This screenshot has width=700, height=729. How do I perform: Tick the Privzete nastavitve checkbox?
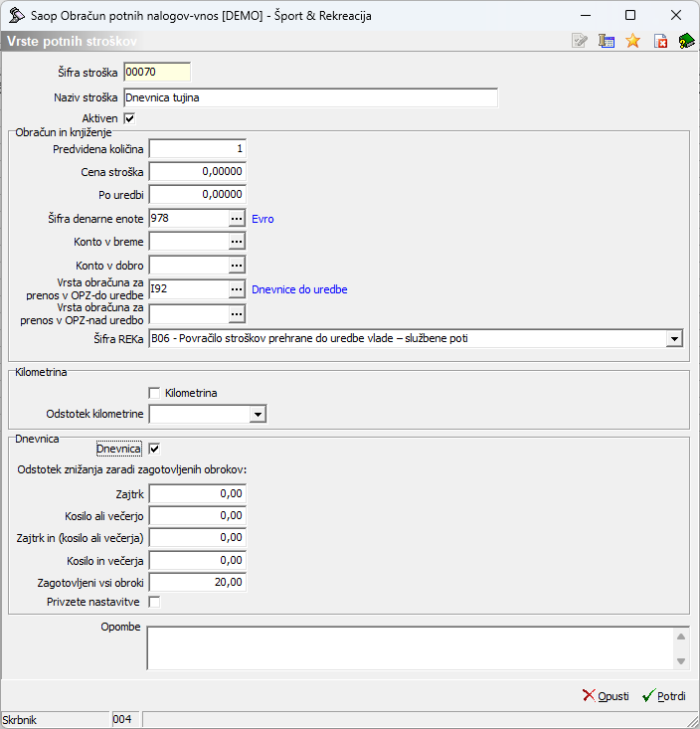[x=154, y=602]
